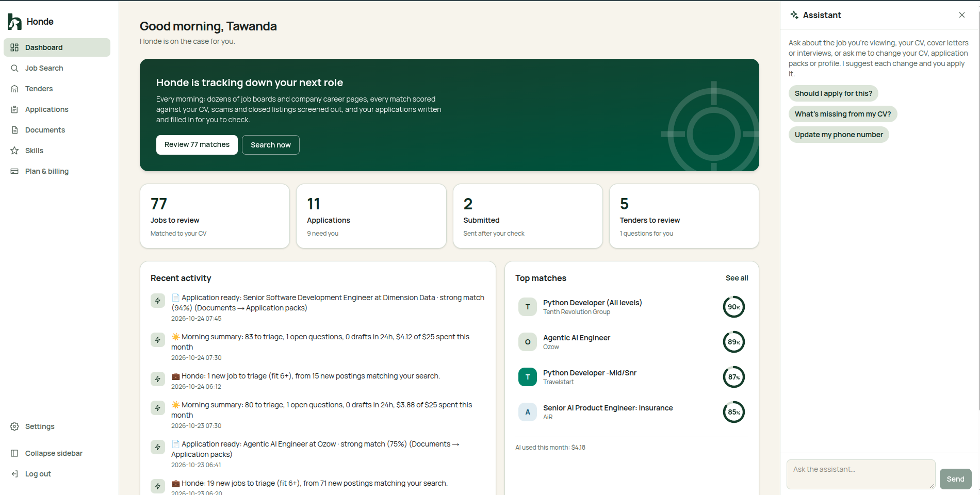Open Agentic AI Engineer Ozow match
The width and height of the screenshot is (980, 495).
coord(631,342)
